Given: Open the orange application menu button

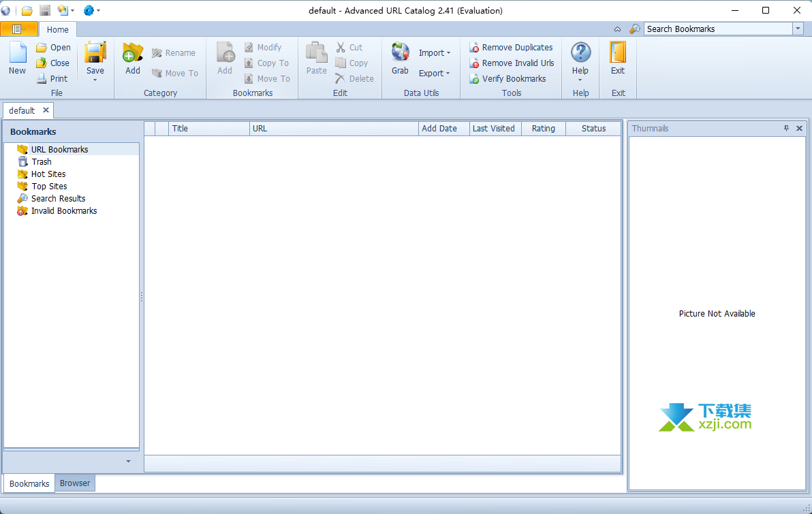Looking at the screenshot, I should pyautogui.click(x=19, y=29).
